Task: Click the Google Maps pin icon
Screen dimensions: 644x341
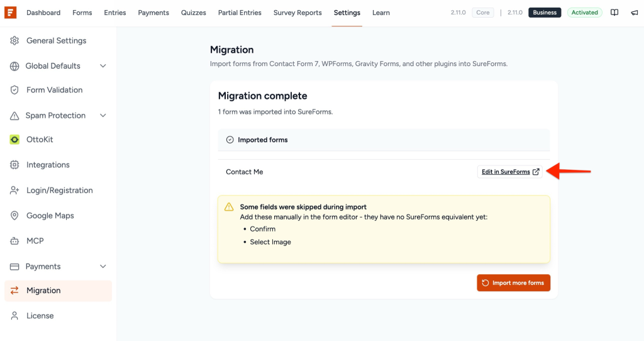Action: pyautogui.click(x=14, y=216)
